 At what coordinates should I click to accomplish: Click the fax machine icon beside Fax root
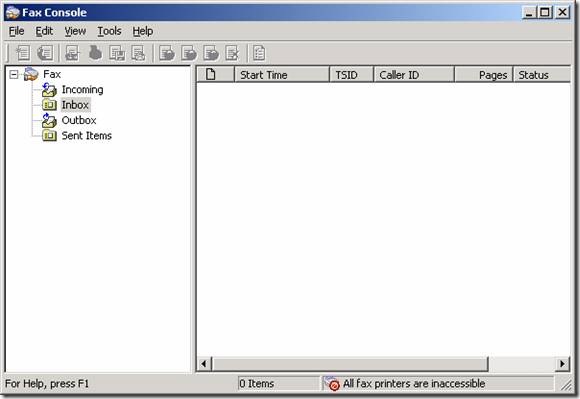(x=31, y=74)
